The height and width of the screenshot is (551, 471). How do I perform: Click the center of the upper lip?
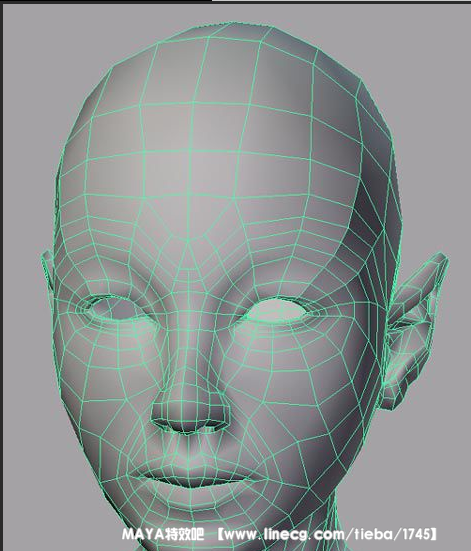click(189, 471)
